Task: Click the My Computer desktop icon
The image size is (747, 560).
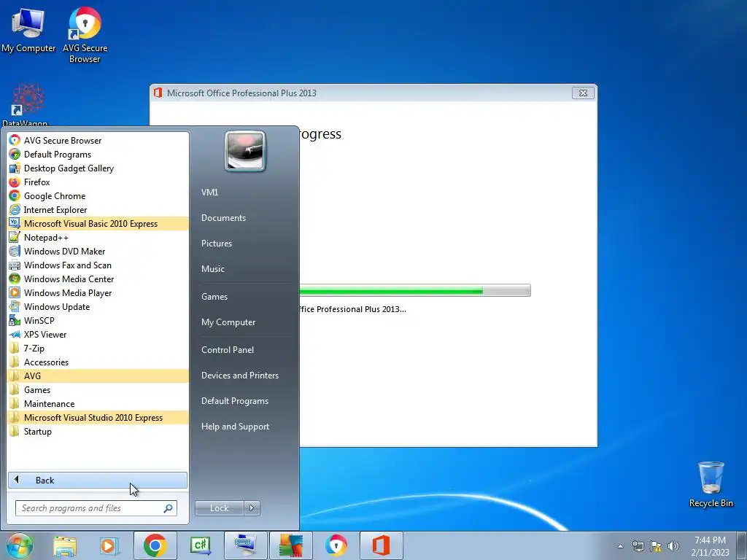Action: point(28,29)
